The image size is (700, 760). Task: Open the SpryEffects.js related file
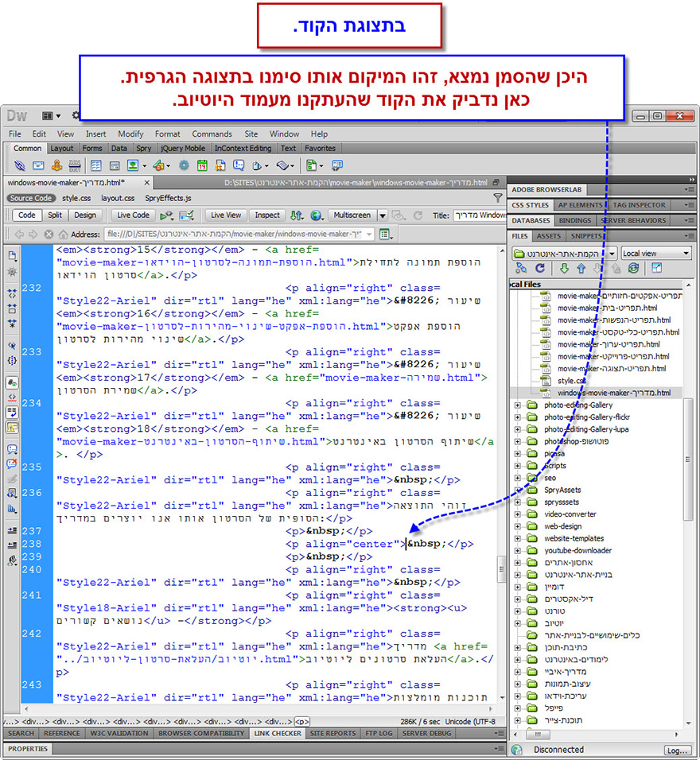[168, 198]
